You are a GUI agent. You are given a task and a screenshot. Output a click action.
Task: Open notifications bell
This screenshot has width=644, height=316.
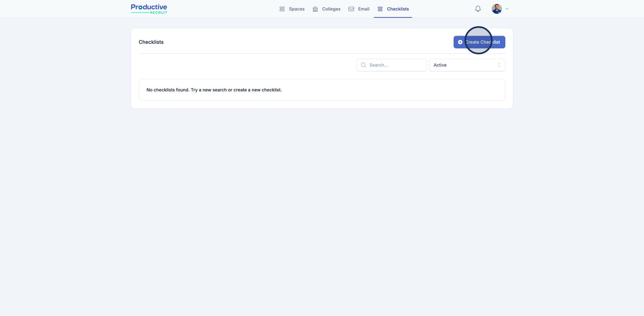click(478, 9)
